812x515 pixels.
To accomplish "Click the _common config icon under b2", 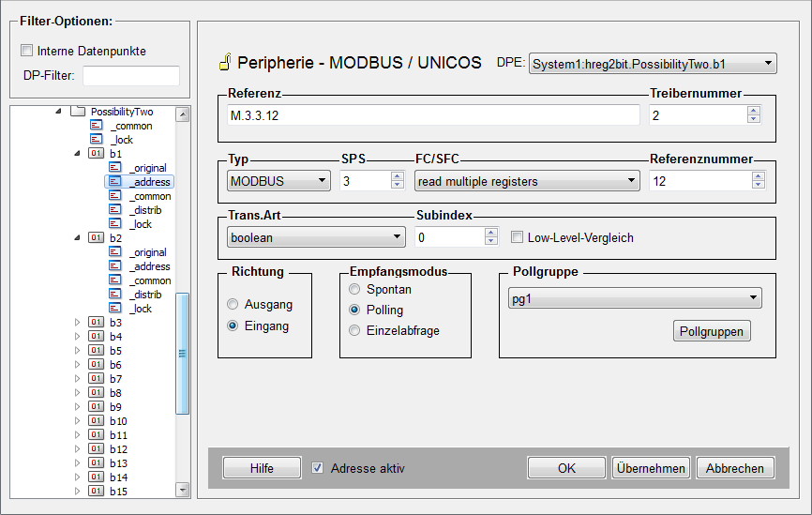I will point(115,280).
